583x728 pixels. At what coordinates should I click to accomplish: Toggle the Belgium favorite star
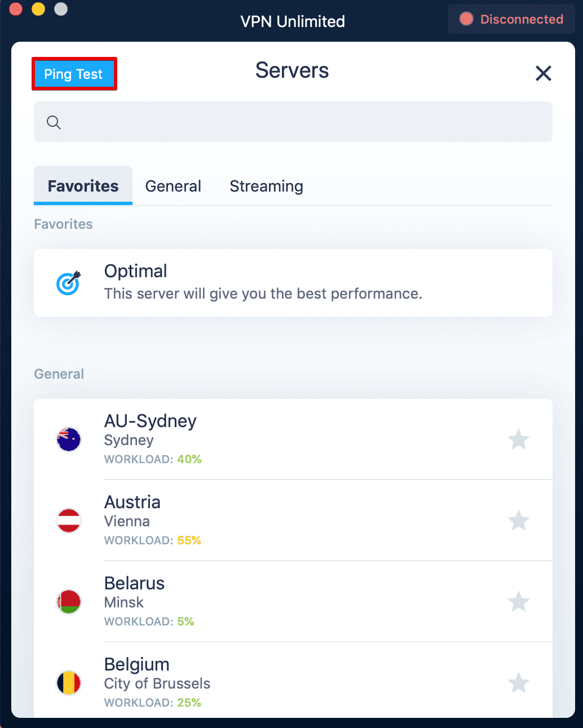pyautogui.click(x=518, y=682)
